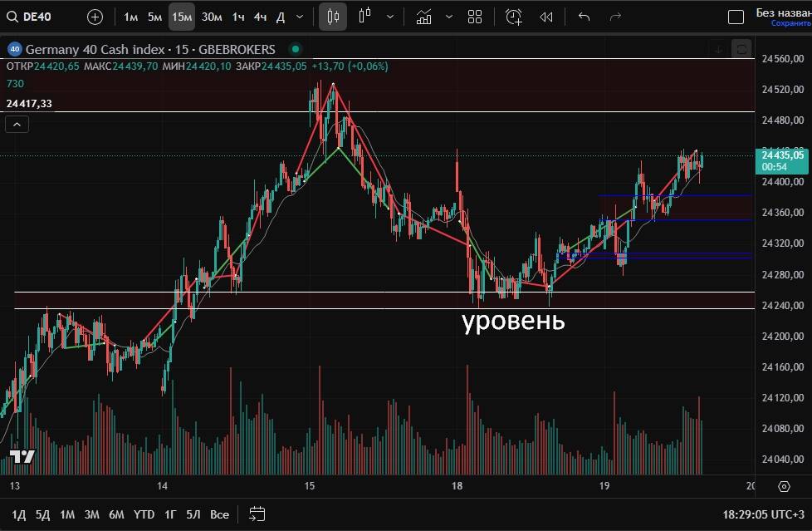Expand the favorite indicators dropdown chevron

pos(449,17)
